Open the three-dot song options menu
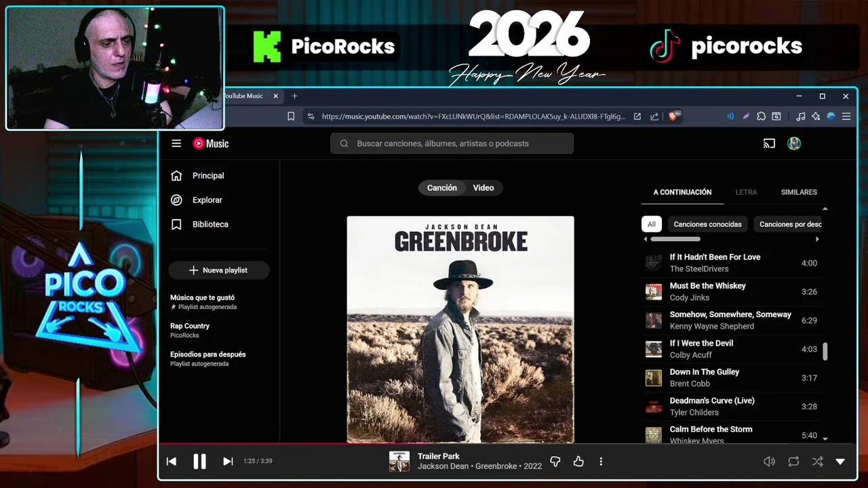The width and height of the screenshot is (868, 488). (x=601, y=462)
